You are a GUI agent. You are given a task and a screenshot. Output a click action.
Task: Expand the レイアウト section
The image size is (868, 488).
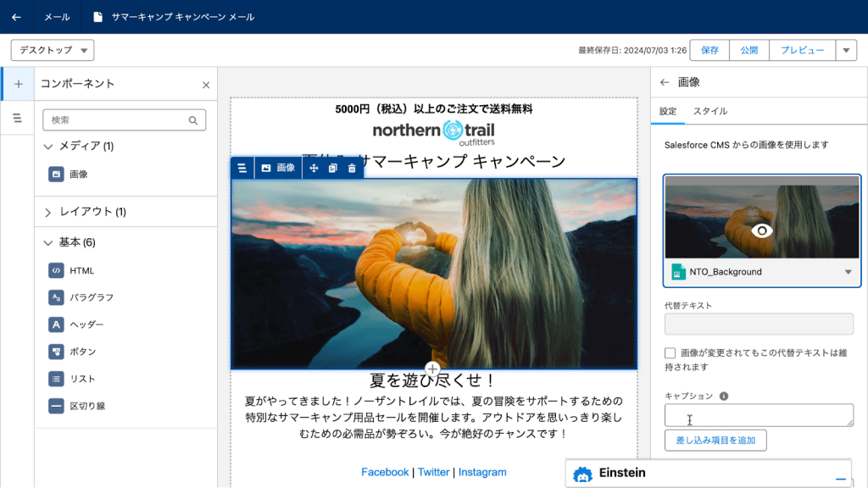pos(48,212)
